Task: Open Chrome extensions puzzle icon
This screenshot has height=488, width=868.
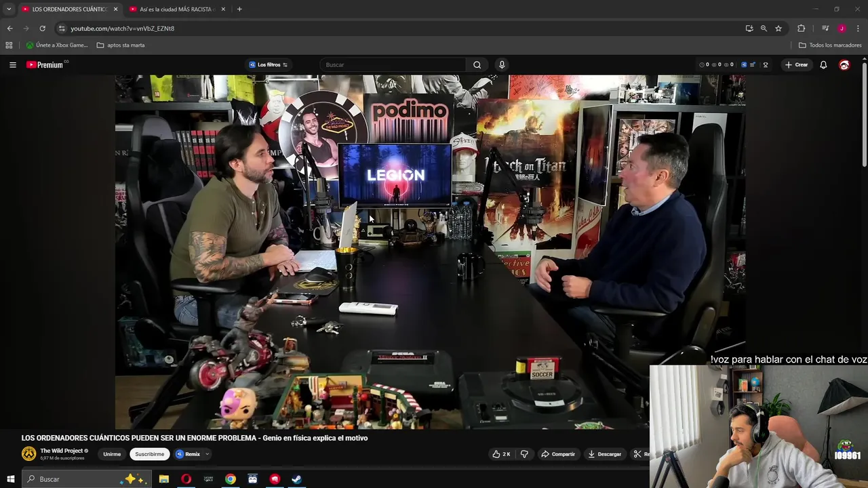Action: click(801, 28)
